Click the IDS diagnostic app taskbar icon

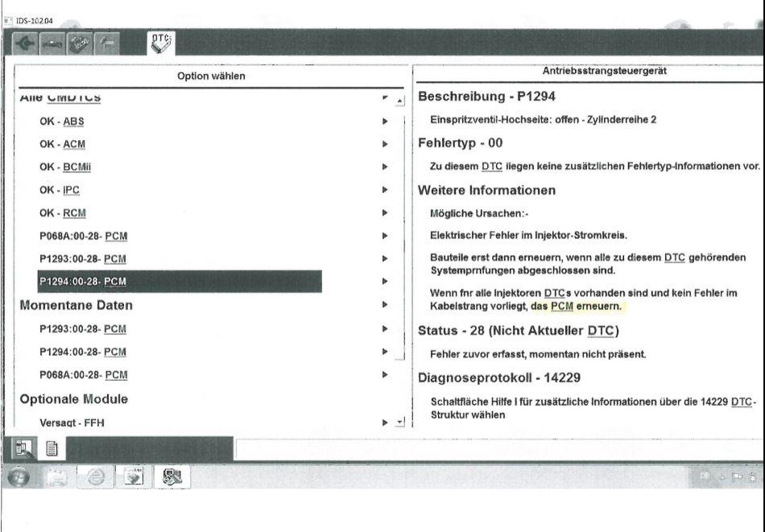171,477
